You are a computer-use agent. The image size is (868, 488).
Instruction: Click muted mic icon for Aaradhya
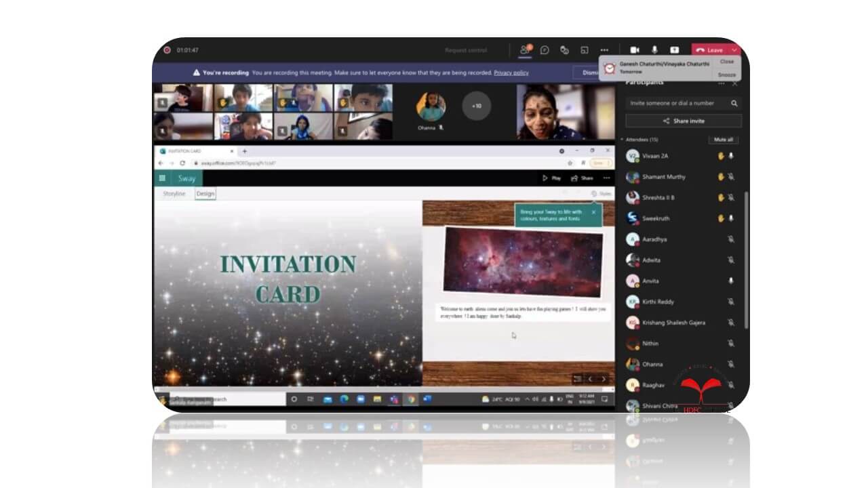click(731, 239)
